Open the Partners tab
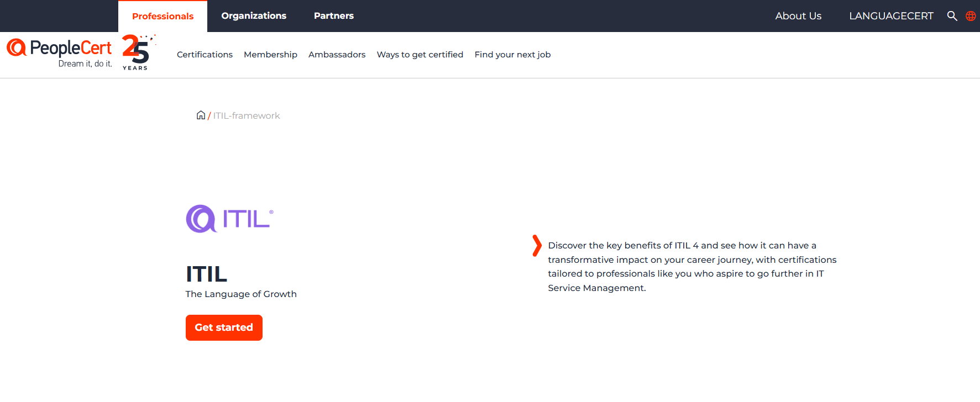The height and width of the screenshot is (402, 980). click(334, 15)
